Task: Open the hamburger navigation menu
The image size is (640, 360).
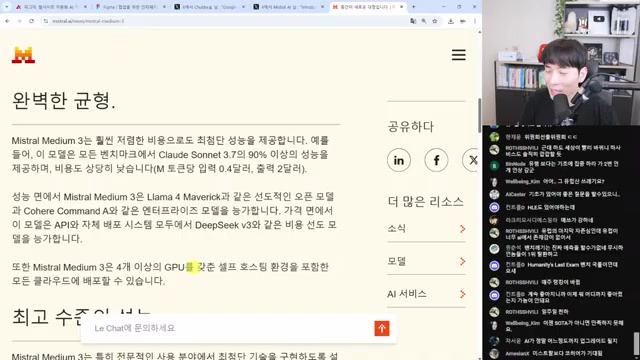Action: 458,55
